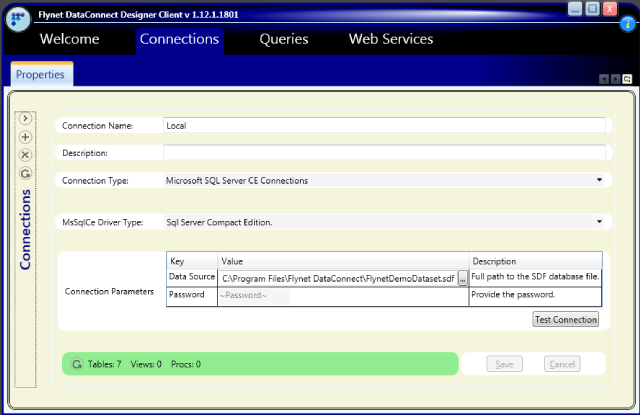640x415 pixels.
Task: Maximize the Flynet DataConnect window
Action: pyautogui.click(x=592, y=9)
